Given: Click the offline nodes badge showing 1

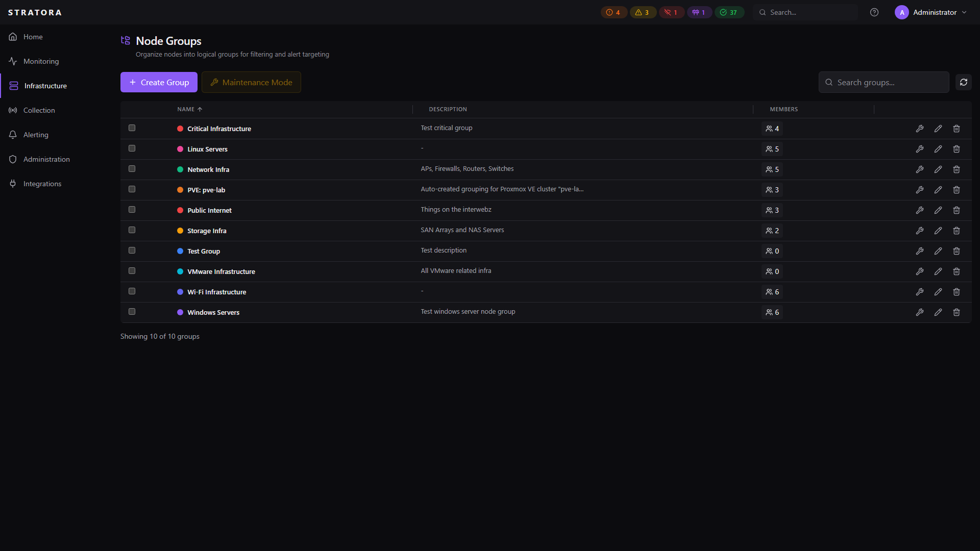Looking at the screenshot, I should (x=671, y=12).
